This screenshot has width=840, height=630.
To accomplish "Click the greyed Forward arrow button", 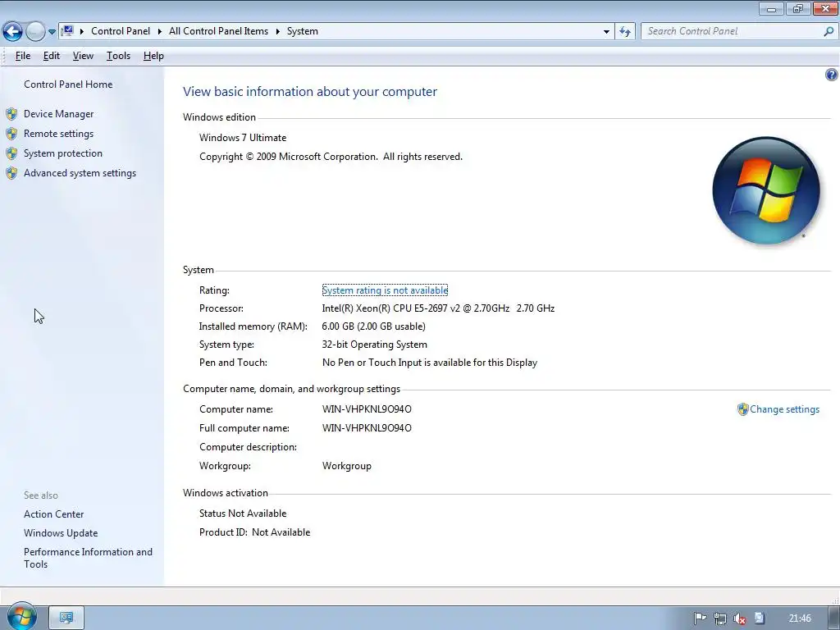I will (35, 32).
